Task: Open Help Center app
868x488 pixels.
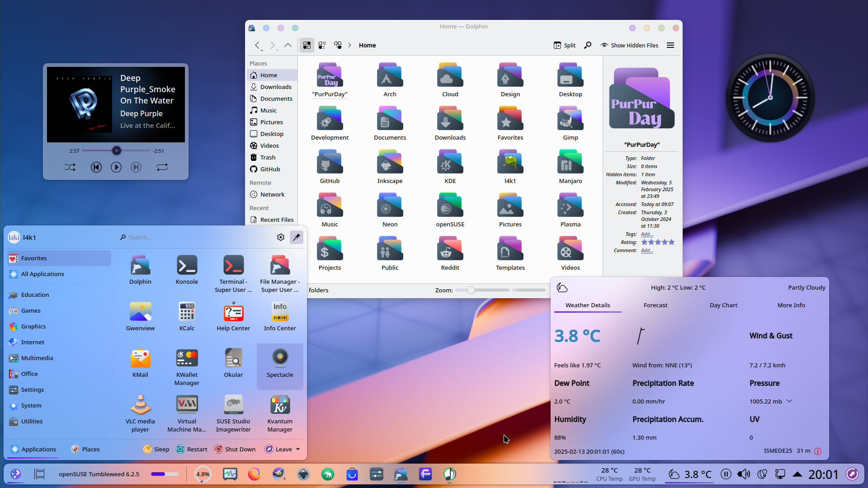Action: [x=233, y=316]
